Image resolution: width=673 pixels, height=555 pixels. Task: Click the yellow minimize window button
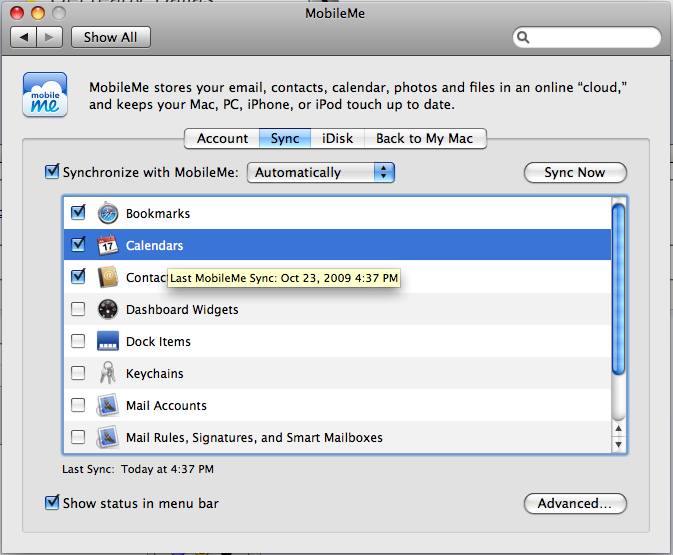38,13
